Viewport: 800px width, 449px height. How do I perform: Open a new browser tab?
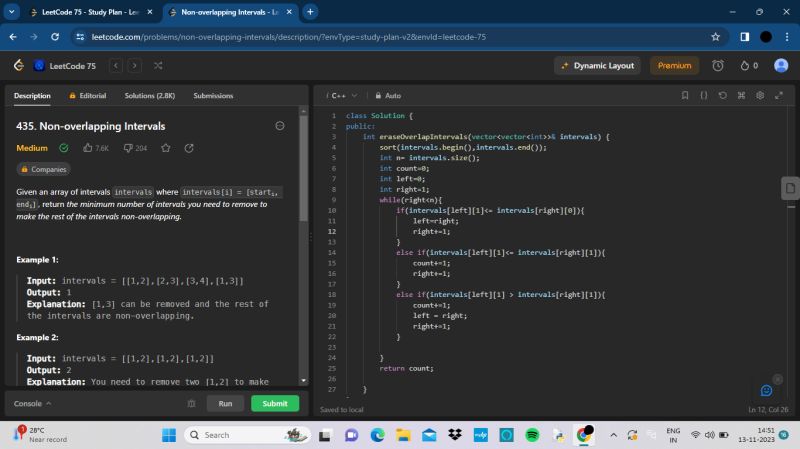[x=310, y=11]
